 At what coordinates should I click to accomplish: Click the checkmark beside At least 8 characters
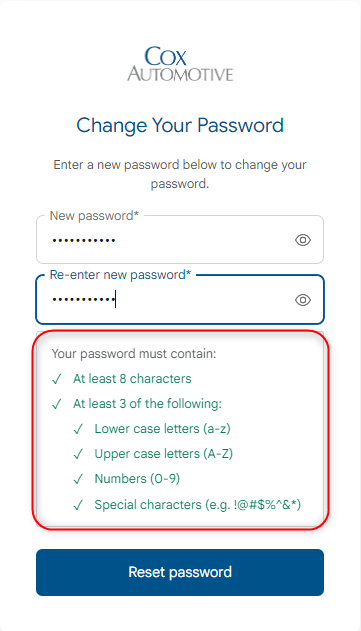tap(57, 379)
